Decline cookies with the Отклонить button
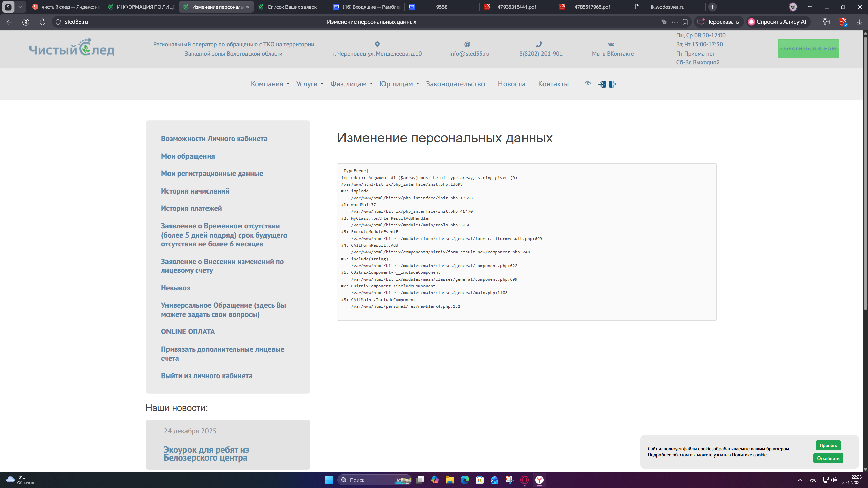The image size is (868, 488). click(828, 458)
